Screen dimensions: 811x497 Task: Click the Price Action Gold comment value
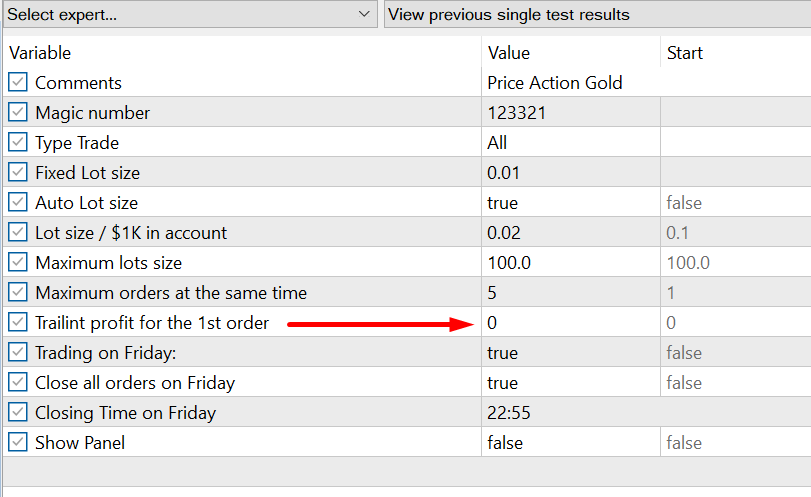555,83
